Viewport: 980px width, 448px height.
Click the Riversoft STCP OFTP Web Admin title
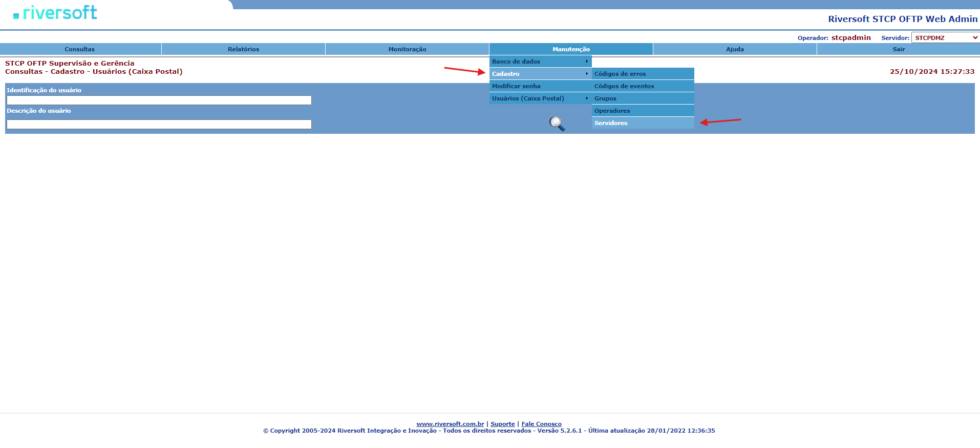903,19
